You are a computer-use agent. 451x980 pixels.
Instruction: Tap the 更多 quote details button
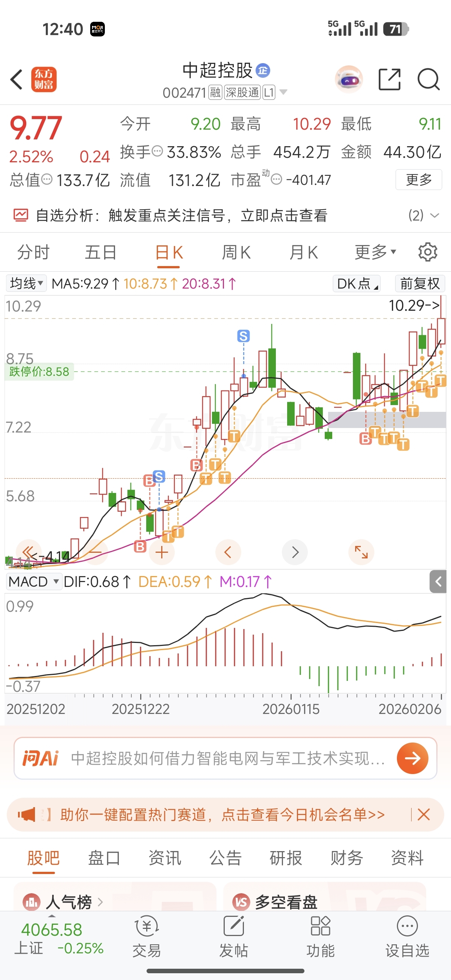coord(419,179)
